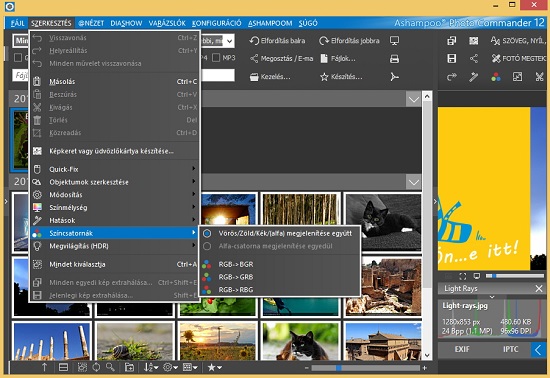
Task: Click the select-all dashed icon in bottom toolbar
Action: tap(82, 367)
